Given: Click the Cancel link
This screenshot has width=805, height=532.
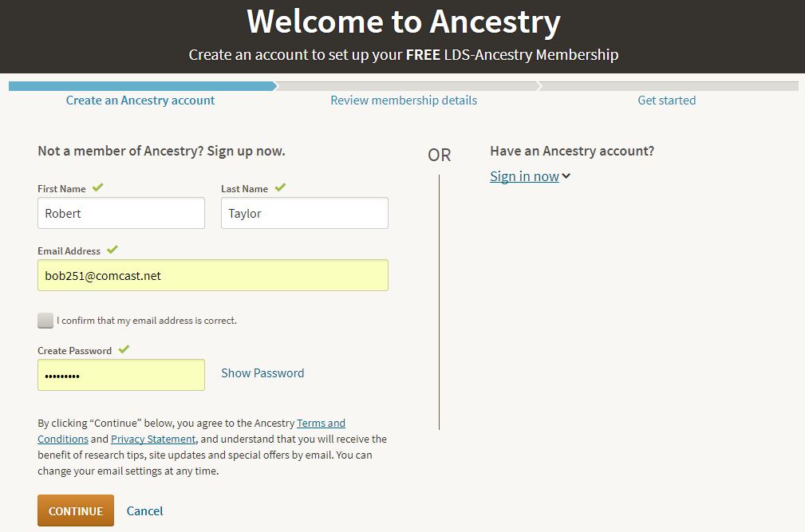Looking at the screenshot, I should pyautogui.click(x=144, y=510).
